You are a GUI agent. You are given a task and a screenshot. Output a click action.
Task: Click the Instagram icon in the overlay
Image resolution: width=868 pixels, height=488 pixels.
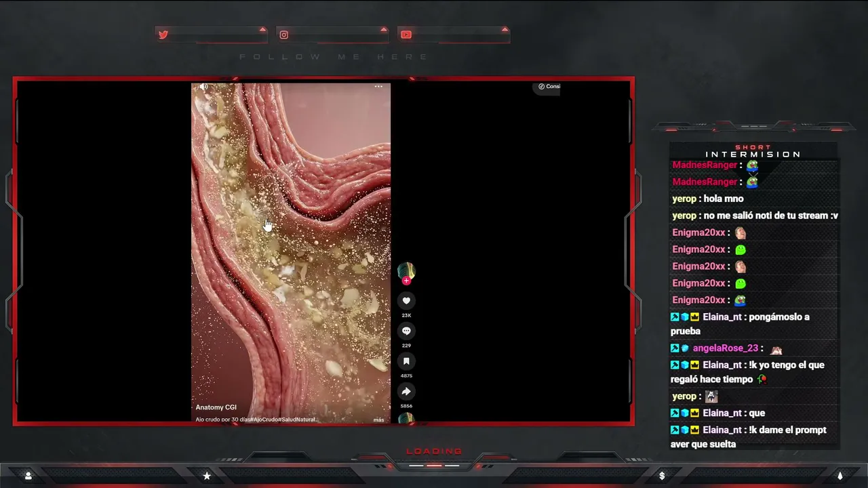click(x=284, y=35)
